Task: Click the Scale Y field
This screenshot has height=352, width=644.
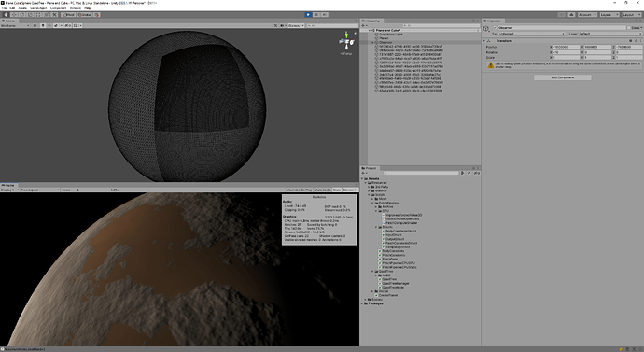Action: (x=597, y=58)
